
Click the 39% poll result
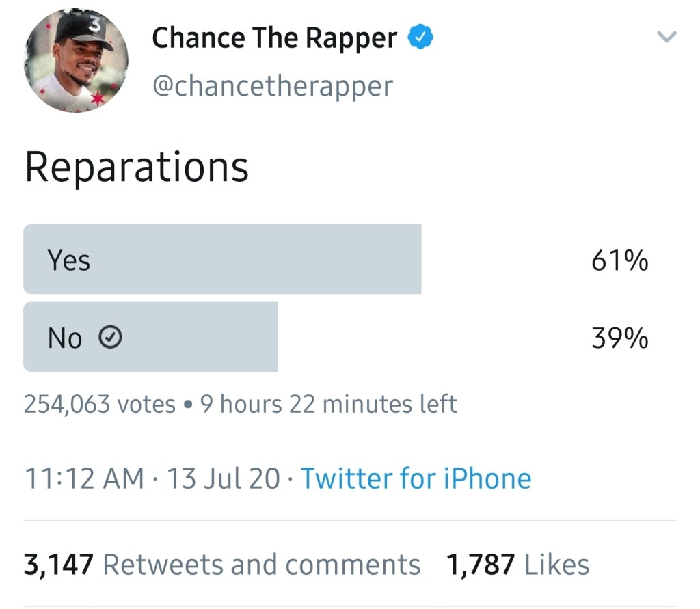pos(619,338)
